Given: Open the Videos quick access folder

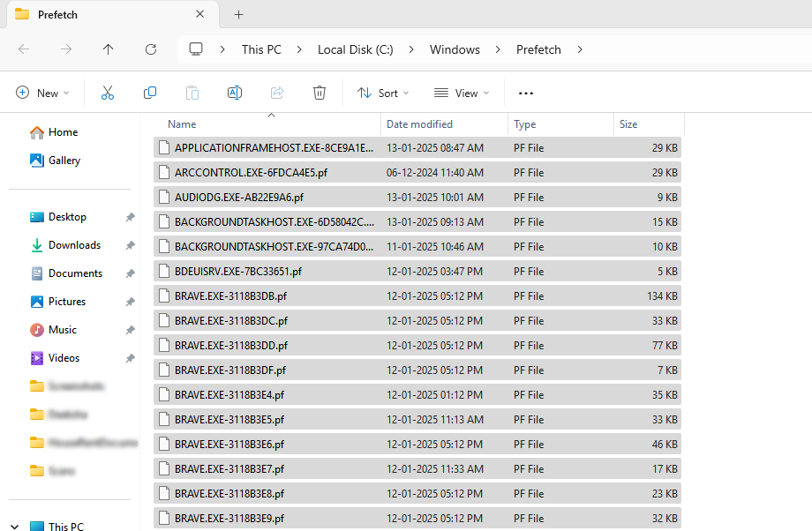Looking at the screenshot, I should [55, 357].
